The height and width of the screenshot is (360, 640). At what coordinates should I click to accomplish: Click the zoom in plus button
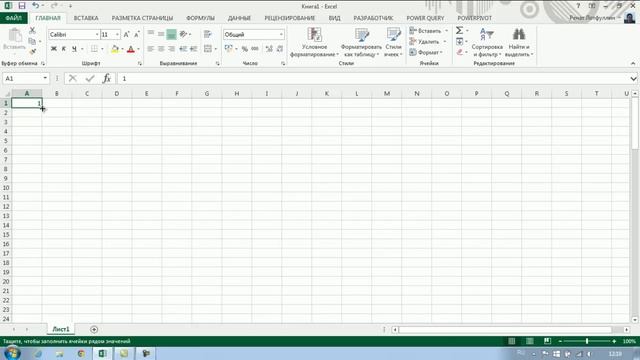[614, 341]
